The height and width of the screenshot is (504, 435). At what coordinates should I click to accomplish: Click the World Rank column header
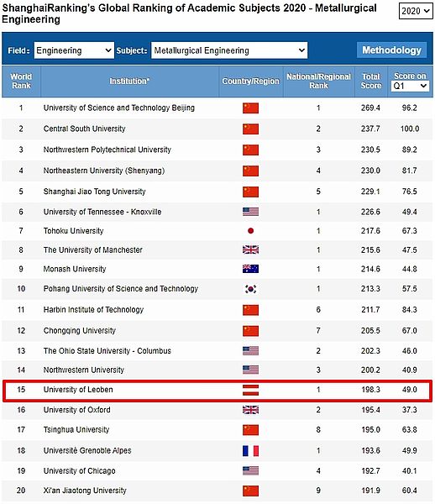(x=21, y=81)
